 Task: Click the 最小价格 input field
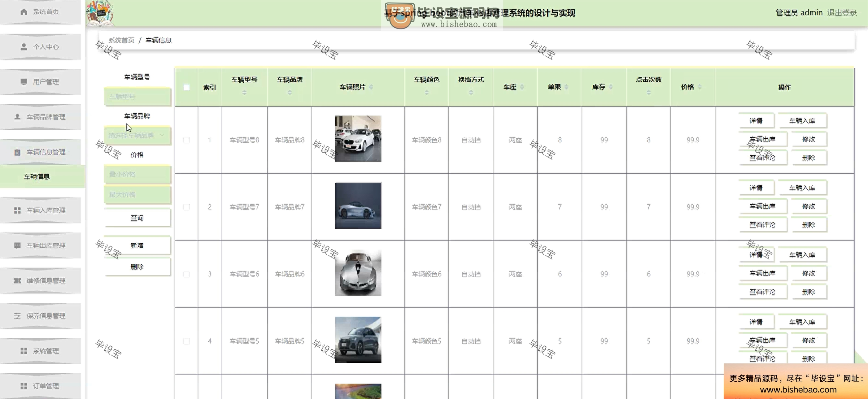click(137, 174)
